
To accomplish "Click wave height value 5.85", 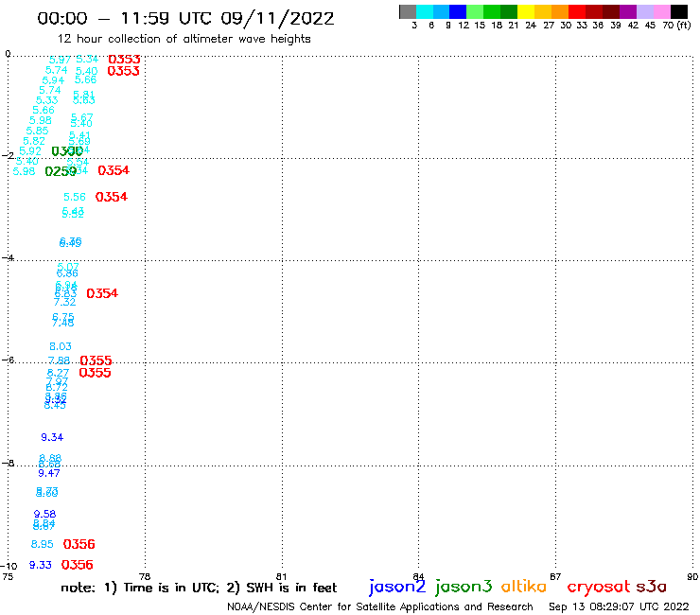I will [37, 131].
